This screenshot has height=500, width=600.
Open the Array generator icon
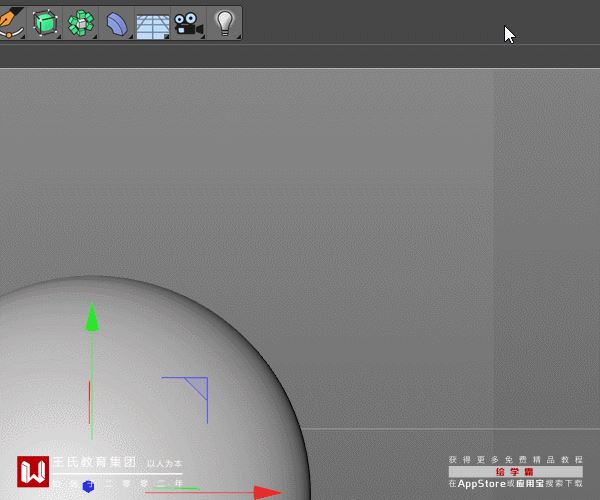click(x=80, y=23)
